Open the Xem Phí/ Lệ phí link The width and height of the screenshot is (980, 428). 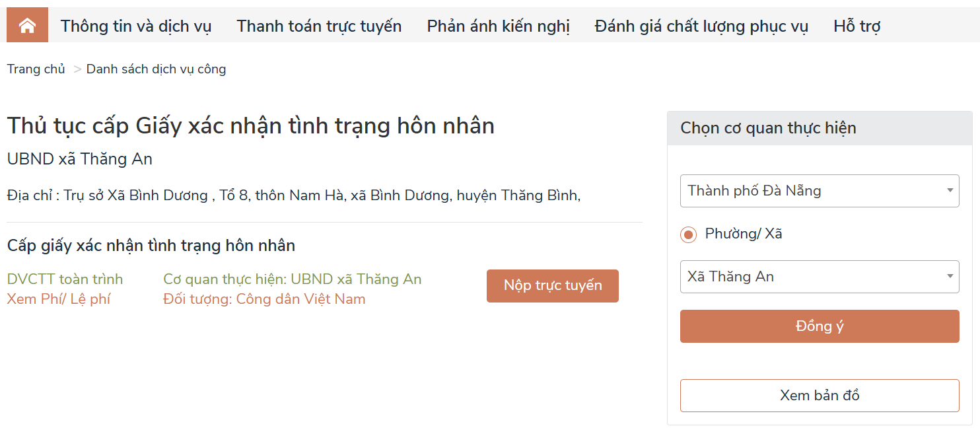click(59, 299)
